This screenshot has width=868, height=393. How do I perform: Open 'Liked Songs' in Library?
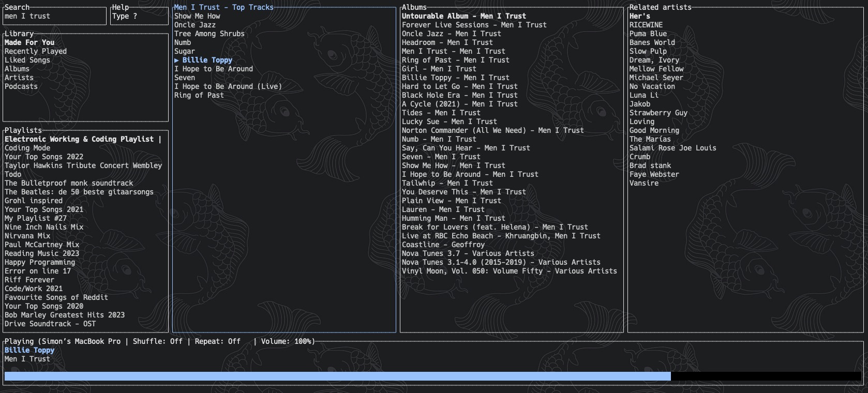[x=27, y=60]
